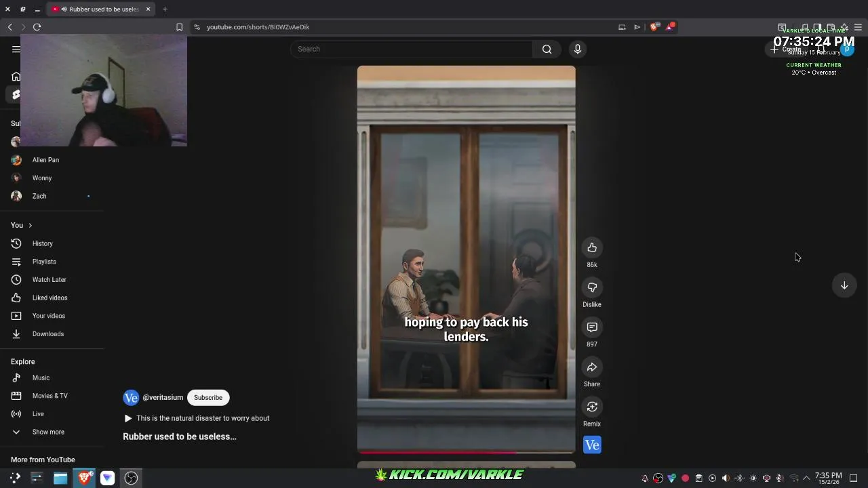Expand hidden system tray icons arrow
Screen dimensions: 868x488
tap(806, 479)
